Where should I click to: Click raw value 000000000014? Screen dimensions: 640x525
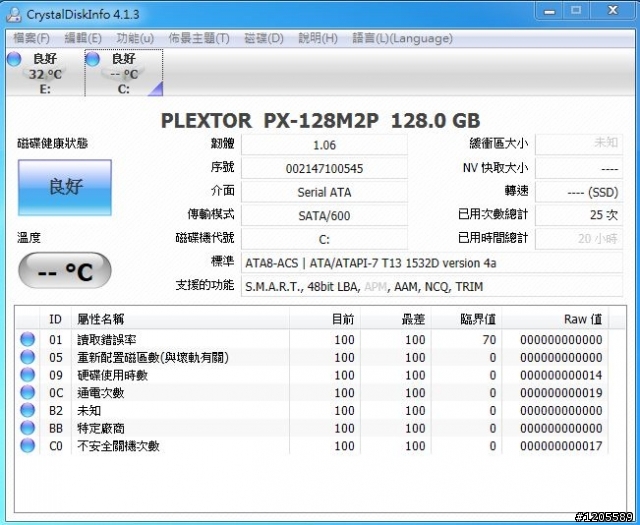click(561, 375)
